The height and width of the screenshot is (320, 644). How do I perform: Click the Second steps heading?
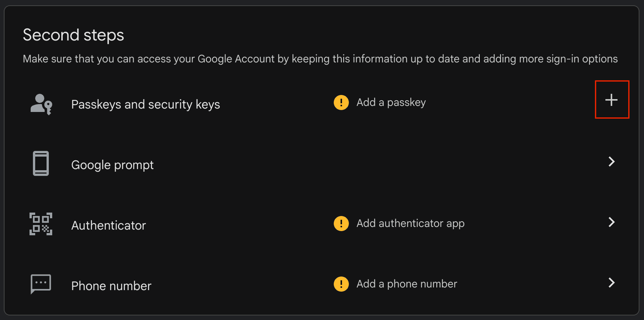coord(73,35)
